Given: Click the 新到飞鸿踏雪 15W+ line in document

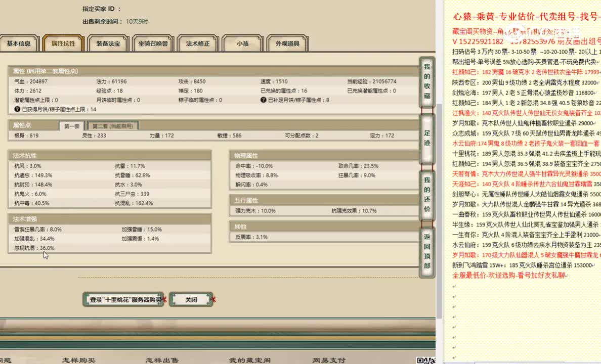Looking at the screenshot, I should 524,265.
